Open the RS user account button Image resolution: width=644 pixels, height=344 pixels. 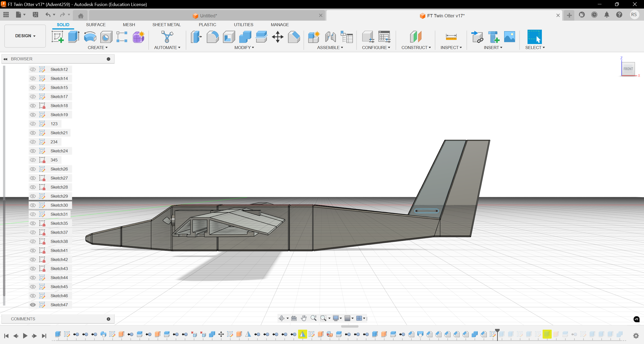pos(634,15)
